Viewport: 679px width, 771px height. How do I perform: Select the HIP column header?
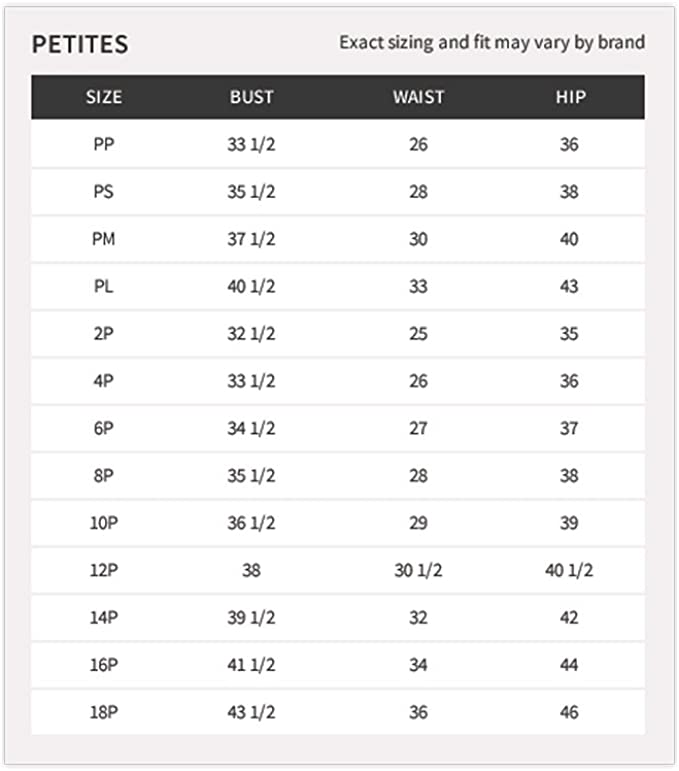click(x=570, y=98)
